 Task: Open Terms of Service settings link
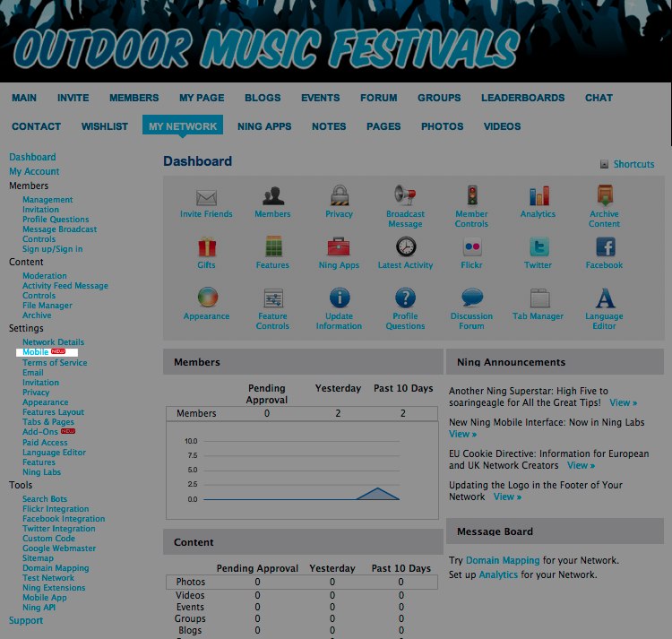[55, 363]
